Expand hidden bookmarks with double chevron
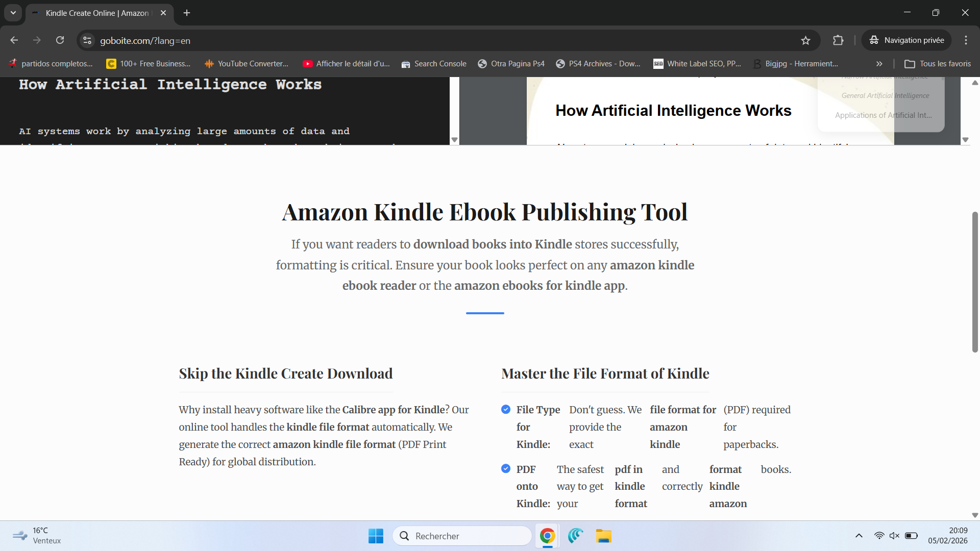 point(879,64)
